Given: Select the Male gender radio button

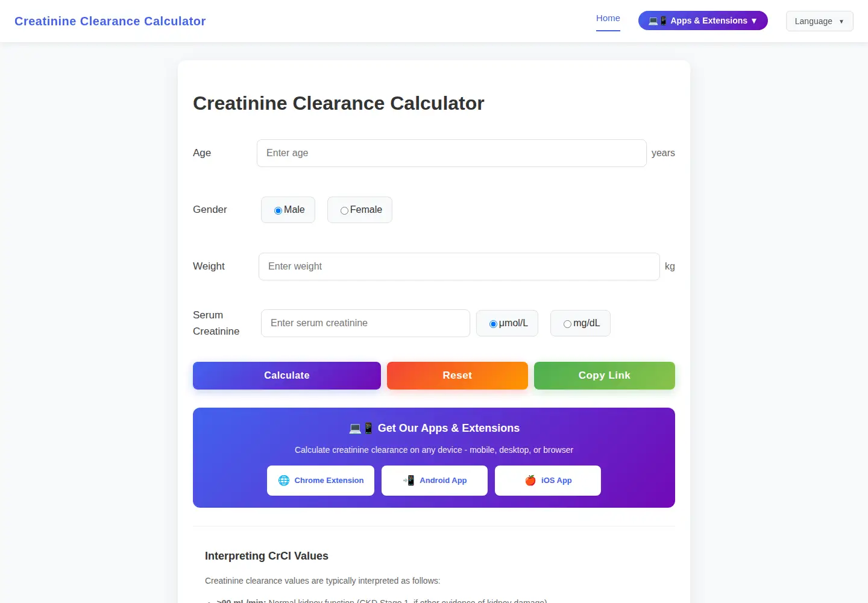Looking at the screenshot, I should [278, 210].
